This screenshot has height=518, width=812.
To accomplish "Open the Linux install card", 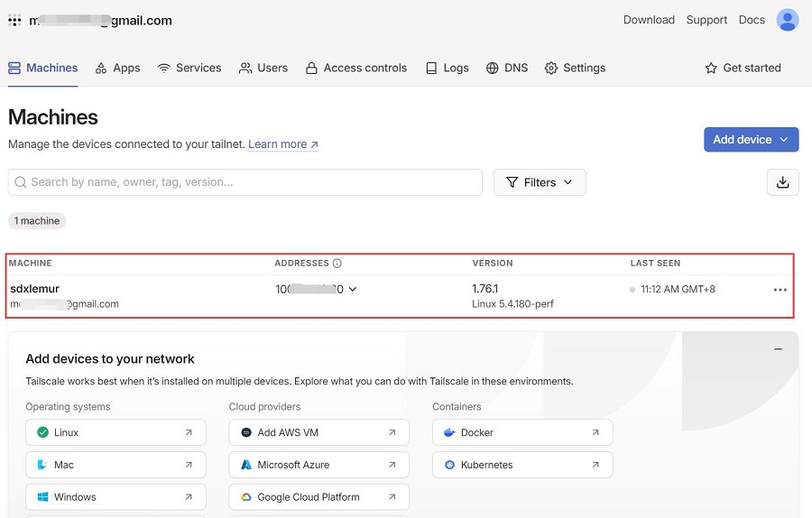I will tap(115, 432).
